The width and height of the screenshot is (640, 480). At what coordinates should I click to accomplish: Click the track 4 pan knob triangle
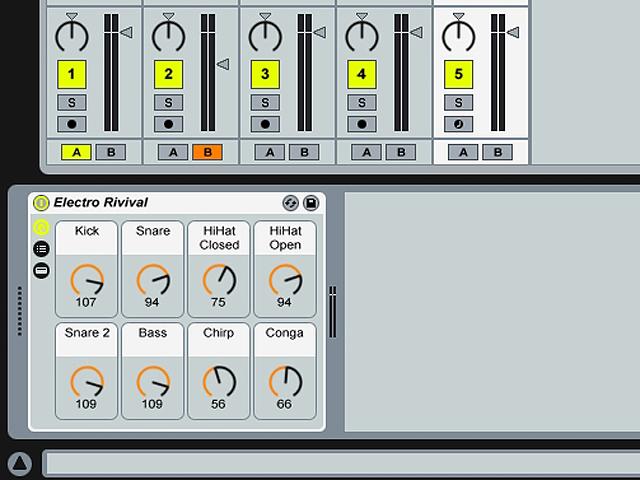click(362, 16)
